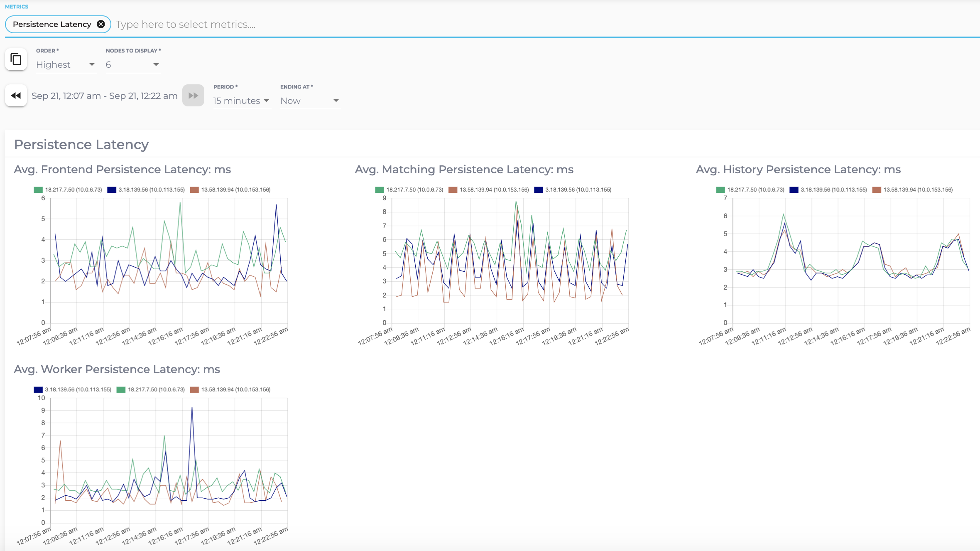Click the navy swatch in Matching chart legend

[x=538, y=190]
